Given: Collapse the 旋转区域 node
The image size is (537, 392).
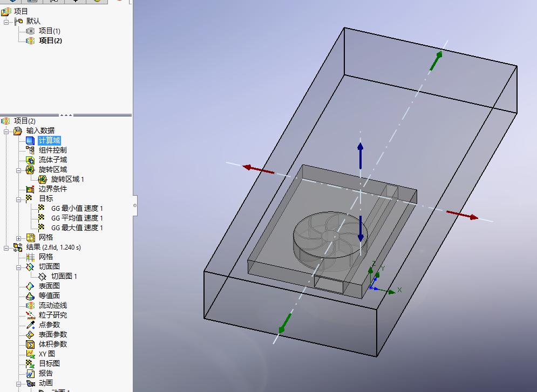Looking at the screenshot, I should point(19,170).
